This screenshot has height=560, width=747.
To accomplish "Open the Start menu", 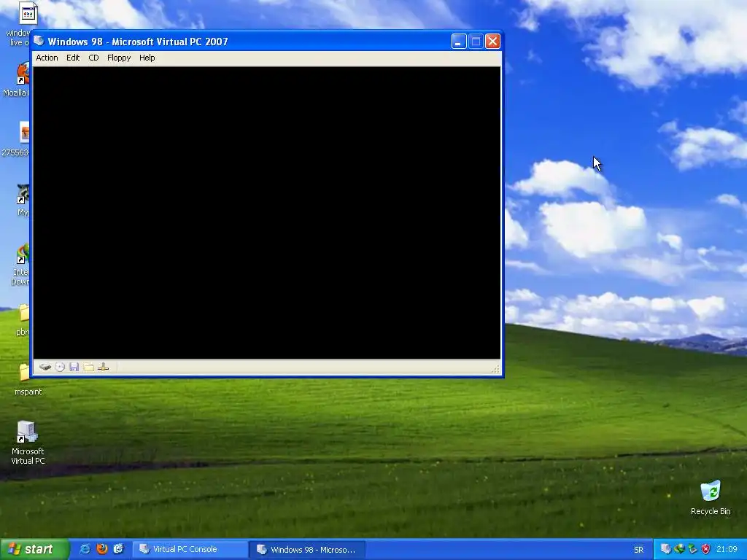I will click(34, 549).
